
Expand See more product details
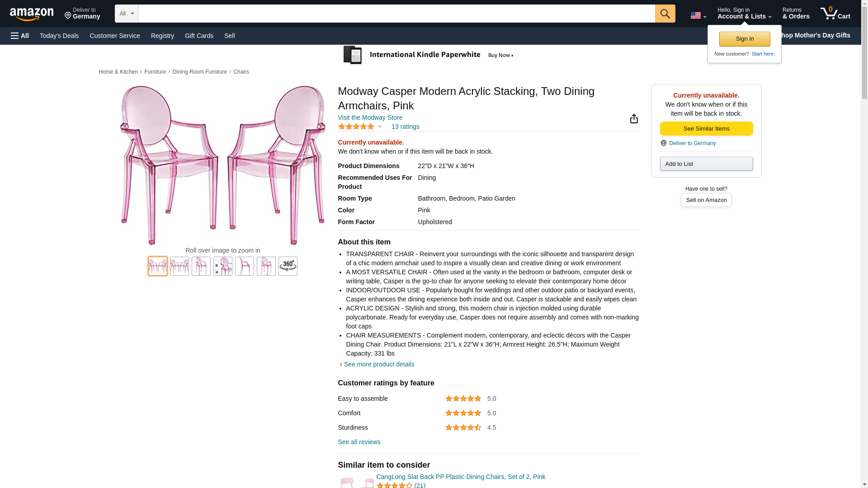tap(378, 364)
